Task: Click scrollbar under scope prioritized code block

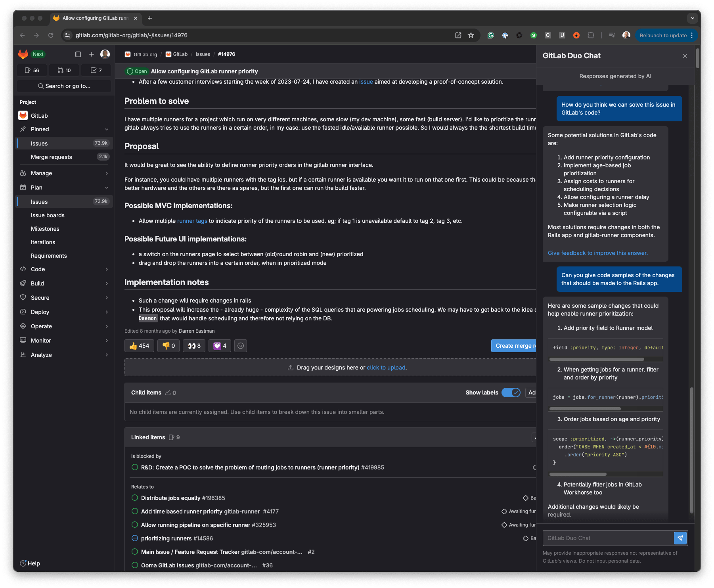Action: click(x=578, y=474)
